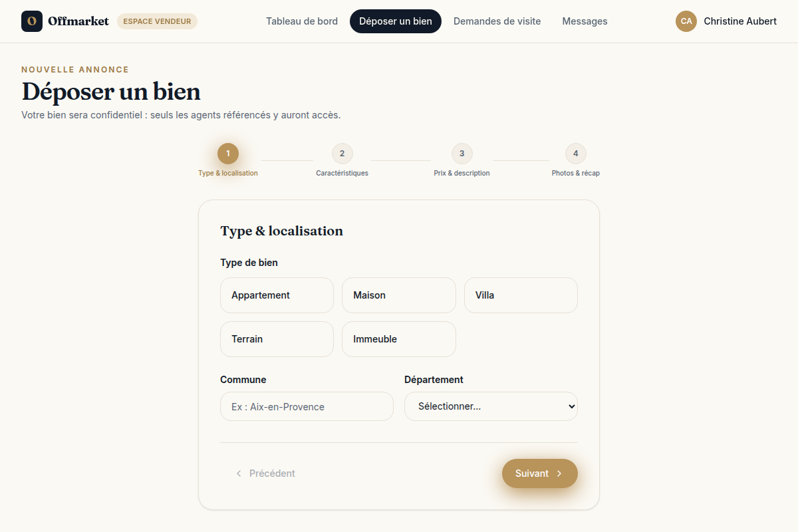The image size is (798, 532).
Task: Select step 1 Type & localisation
Action: click(228, 160)
